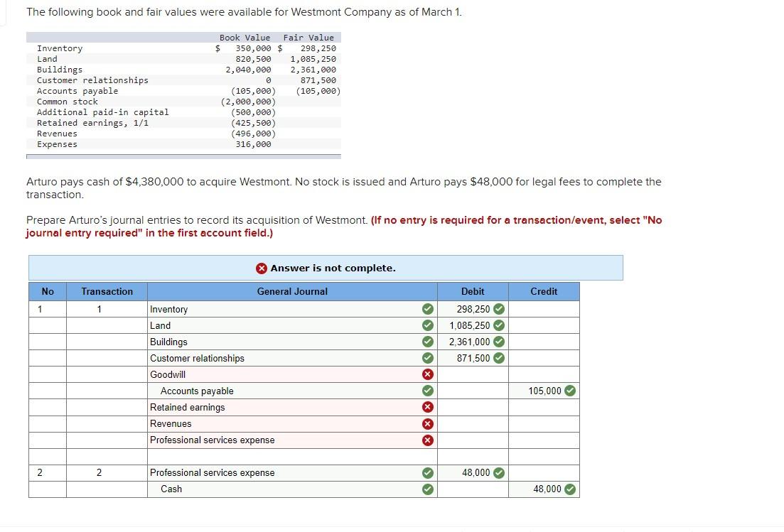The height and width of the screenshot is (532, 784).
Task: Click green check beside Cash account
Action: pyautogui.click(x=427, y=489)
